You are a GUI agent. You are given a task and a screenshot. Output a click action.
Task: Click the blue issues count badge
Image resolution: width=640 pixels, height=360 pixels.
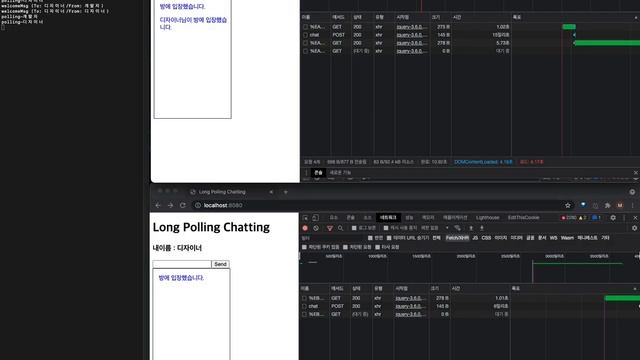(596, 218)
